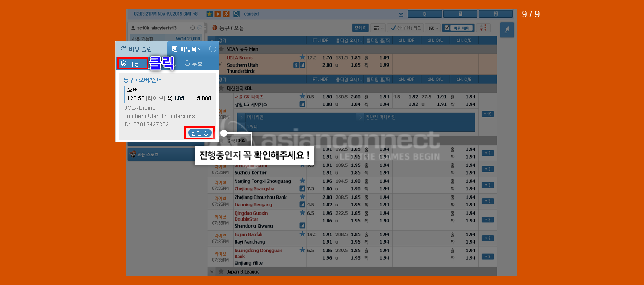Click the Bayi Nanchang team name
This screenshot has width=644, height=285.
(x=250, y=242)
